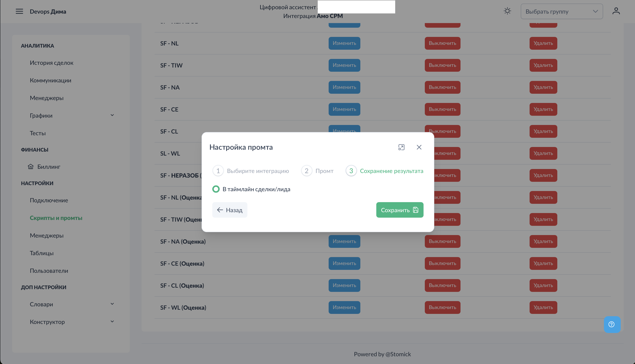The width and height of the screenshot is (635, 364).
Task: Expand the prompt settings dialog to fullscreen
Action: coord(401,147)
